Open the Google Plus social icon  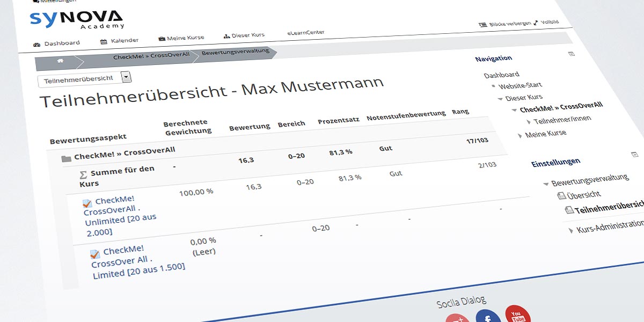458,318
